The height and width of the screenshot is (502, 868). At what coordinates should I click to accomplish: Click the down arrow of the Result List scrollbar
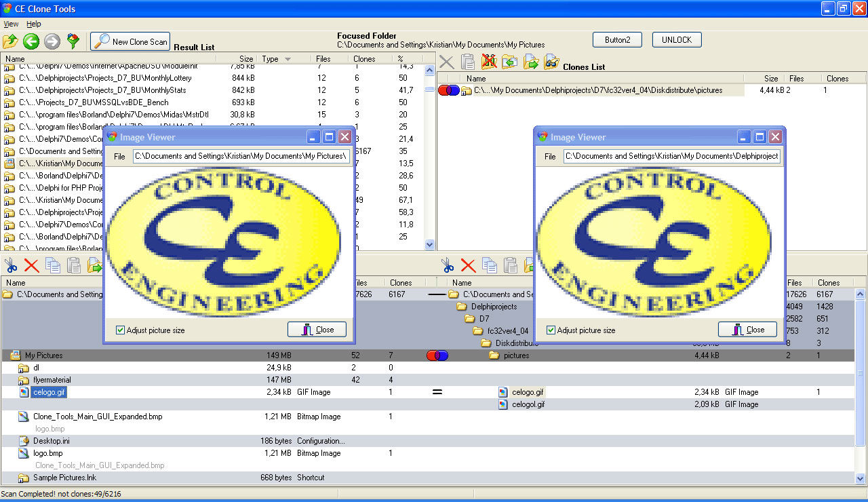pyautogui.click(x=429, y=244)
